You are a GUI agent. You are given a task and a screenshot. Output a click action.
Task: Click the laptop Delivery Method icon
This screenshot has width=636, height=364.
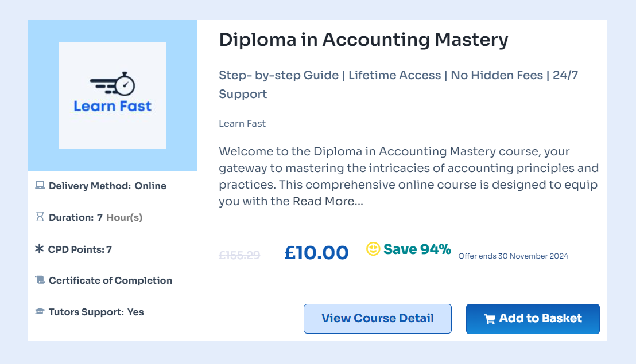coord(40,186)
